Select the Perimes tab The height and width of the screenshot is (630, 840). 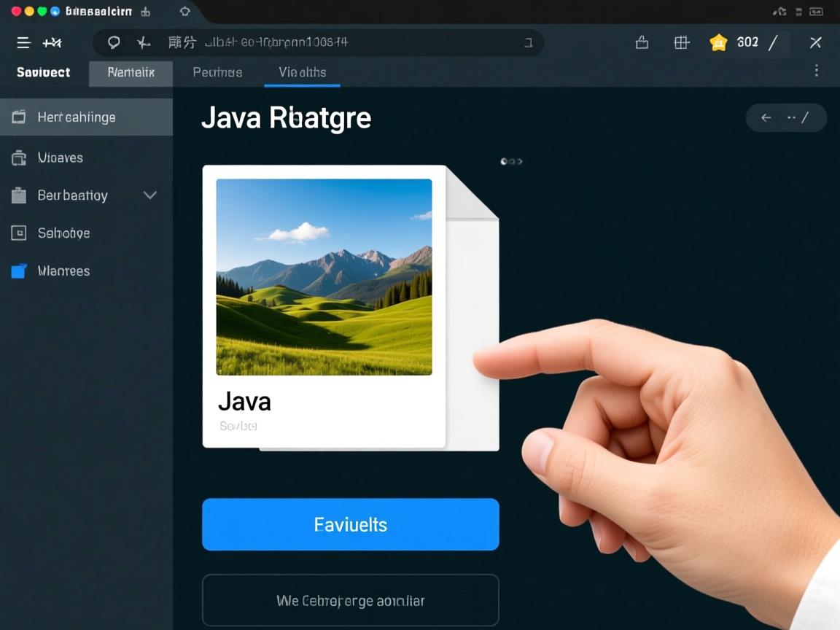click(217, 72)
